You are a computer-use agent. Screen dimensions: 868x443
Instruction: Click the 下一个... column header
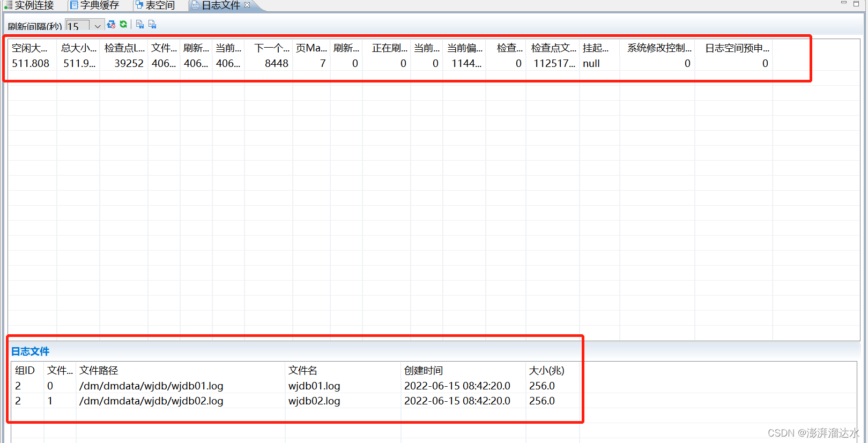(272, 48)
